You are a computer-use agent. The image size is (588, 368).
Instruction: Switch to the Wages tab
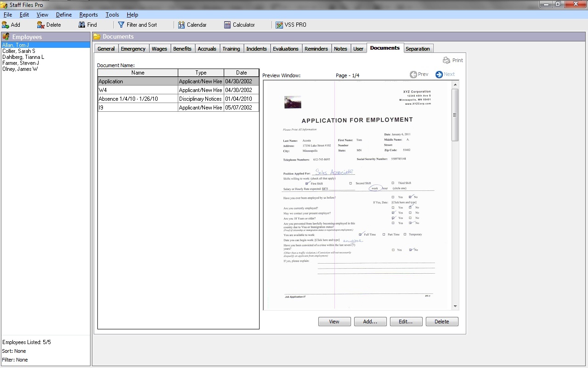[159, 49]
